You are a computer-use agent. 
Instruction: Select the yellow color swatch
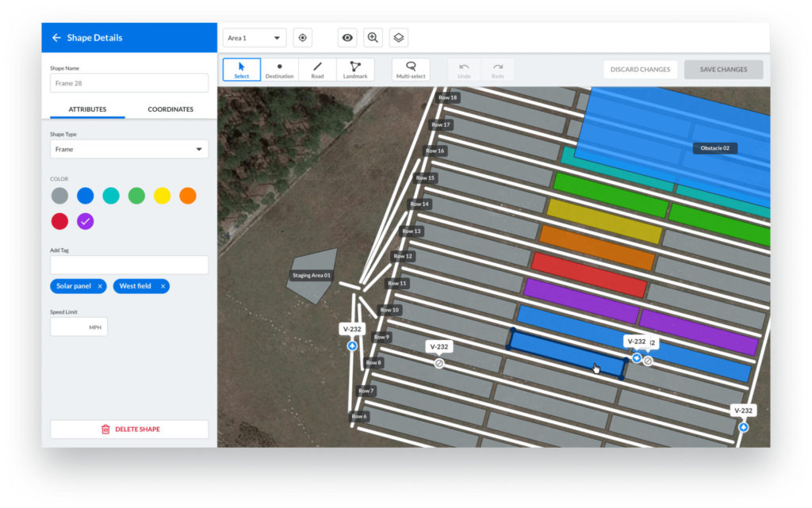pyautogui.click(x=162, y=196)
